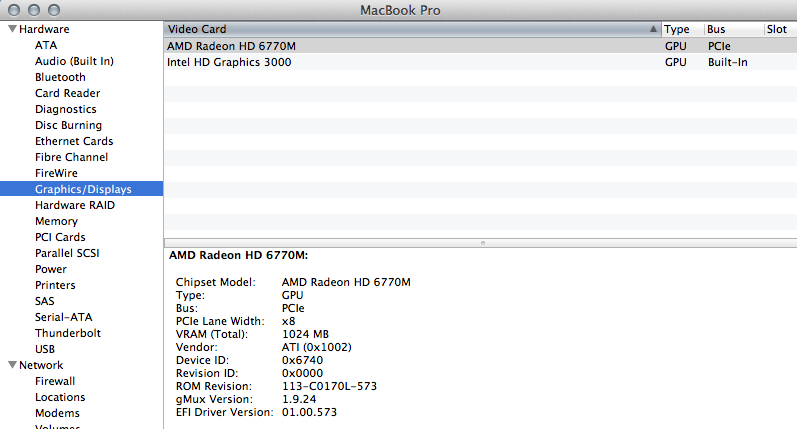Select Audio (Built In) in sidebar

pyautogui.click(x=74, y=61)
